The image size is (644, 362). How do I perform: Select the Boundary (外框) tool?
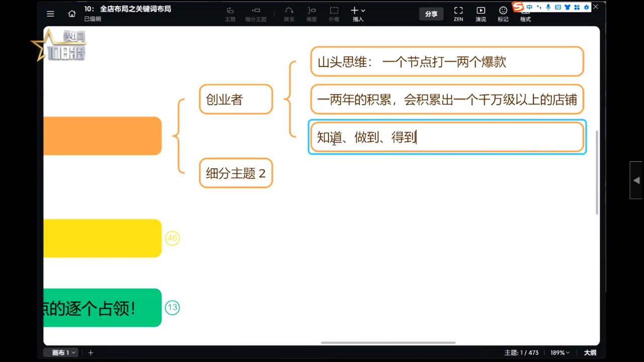(334, 14)
